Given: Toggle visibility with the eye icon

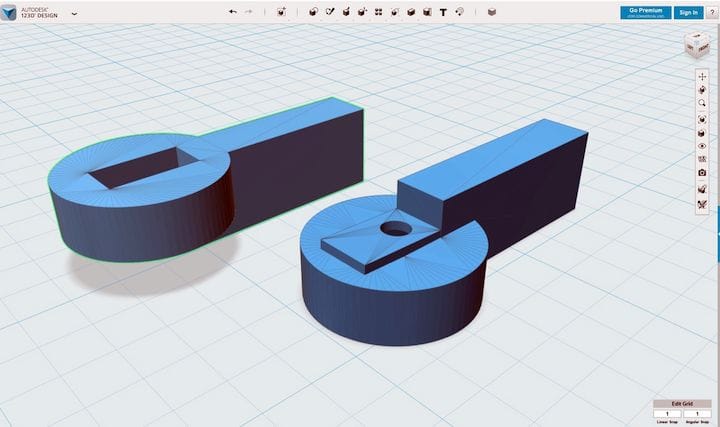Looking at the screenshot, I should point(702,146).
